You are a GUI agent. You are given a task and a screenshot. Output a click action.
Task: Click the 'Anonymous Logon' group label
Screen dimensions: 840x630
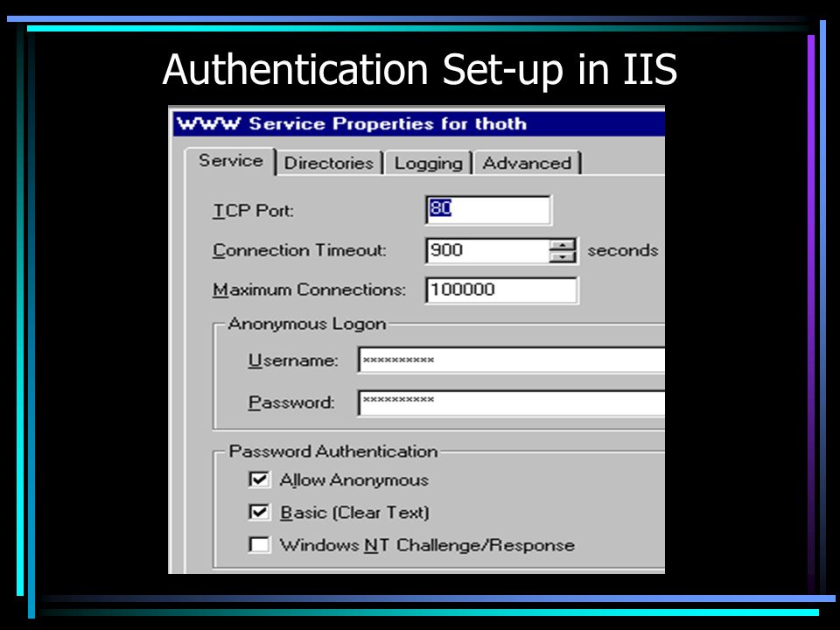point(306,324)
